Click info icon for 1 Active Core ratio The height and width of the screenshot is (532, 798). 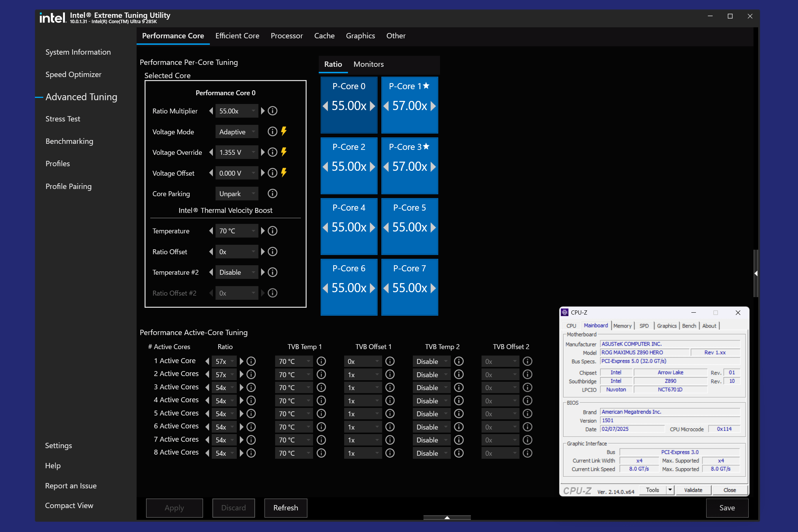[x=251, y=361]
